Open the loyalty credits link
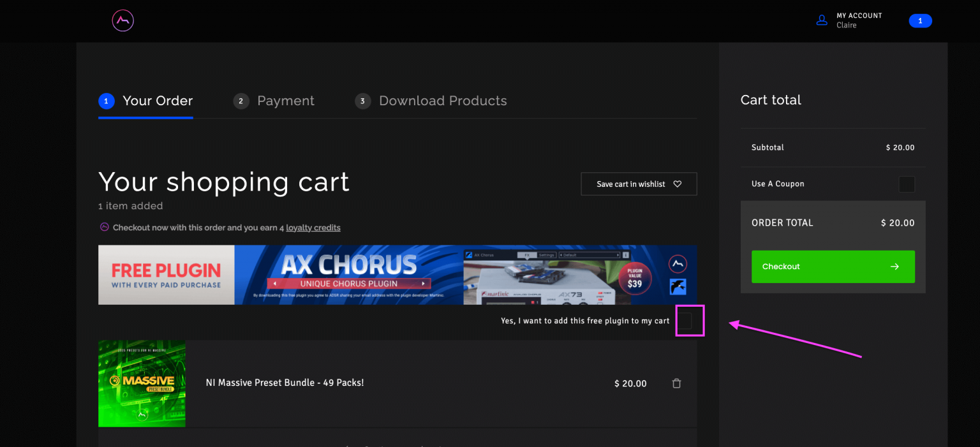The width and height of the screenshot is (980, 447). click(x=313, y=228)
